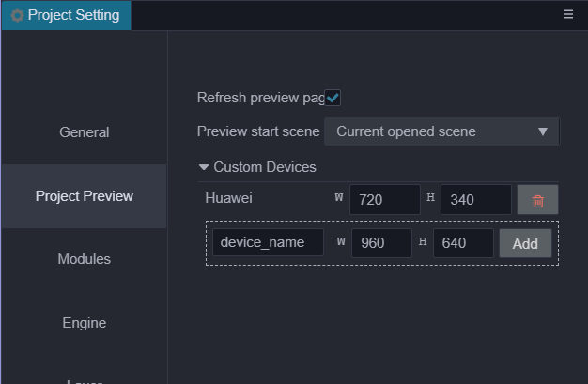Viewport: 588px width, 384px height.
Task: Click the Huawei height field showing 340
Action: pyautogui.click(x=475, y=200)
